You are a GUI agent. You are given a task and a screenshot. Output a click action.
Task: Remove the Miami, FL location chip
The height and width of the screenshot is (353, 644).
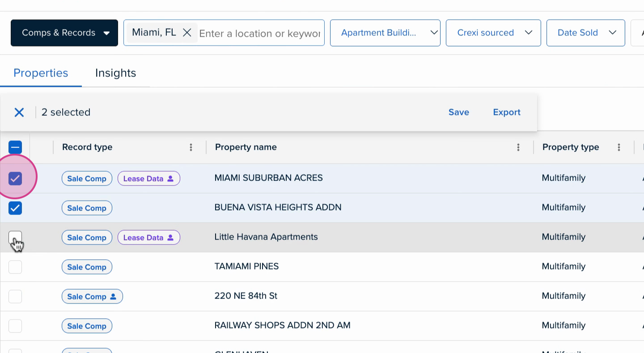pos(187,33)
